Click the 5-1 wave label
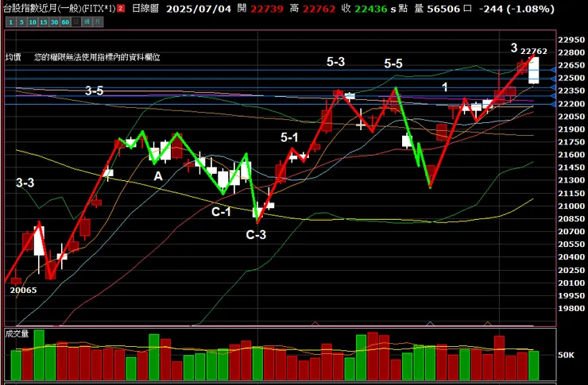Screen dimensions: 588x385 coord(289,137)
